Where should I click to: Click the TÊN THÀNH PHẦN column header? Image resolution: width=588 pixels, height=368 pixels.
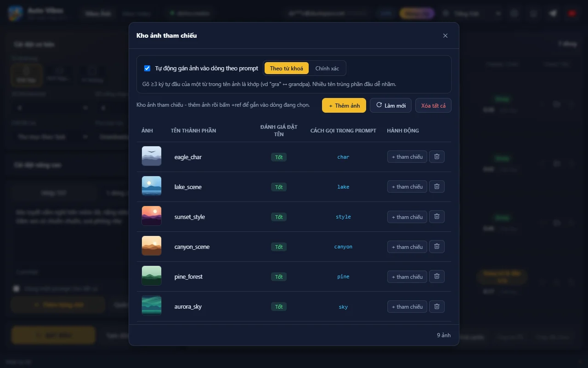193,131
